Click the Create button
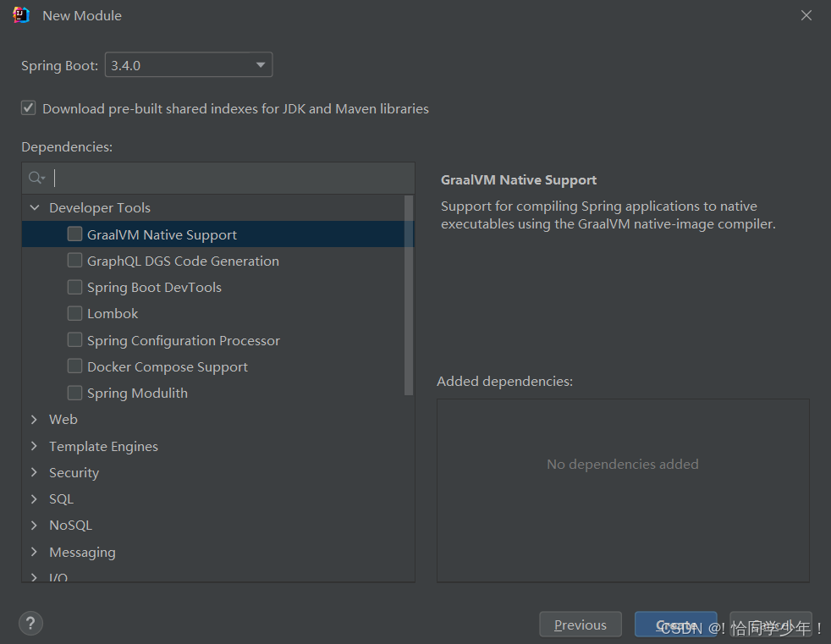This screenshot has height=644, width=831. pos(676,625)
